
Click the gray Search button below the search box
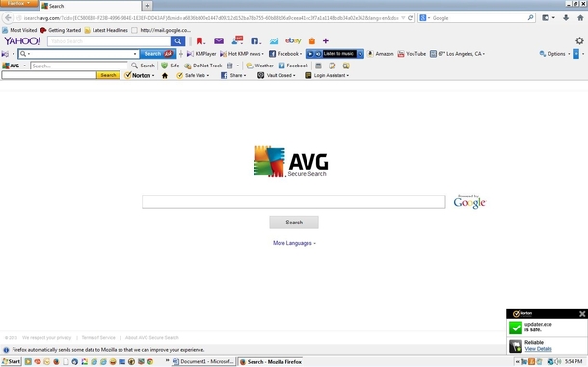tap(294, 223)
